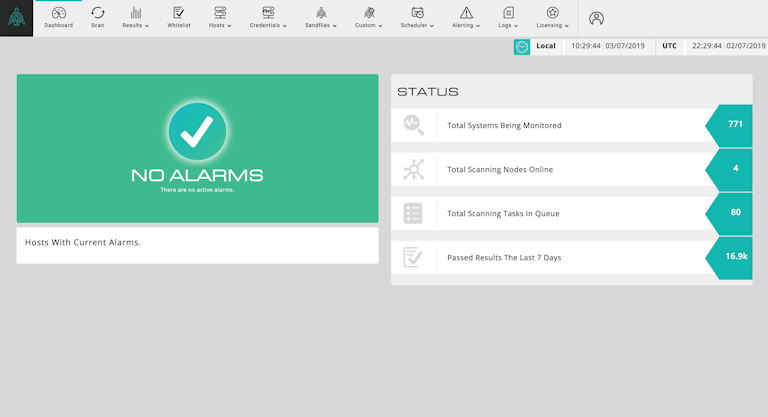Screen dimensions: 768x417
Task: Open the Alerting menu label
Action: [462, 25]
